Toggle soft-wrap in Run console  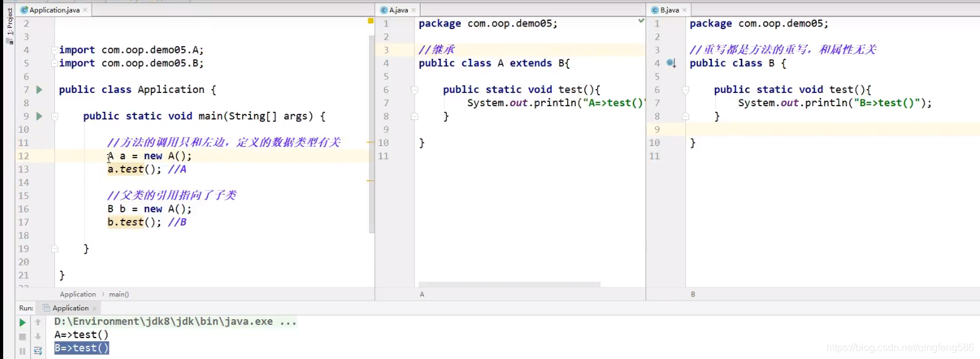tap(38, 351)
